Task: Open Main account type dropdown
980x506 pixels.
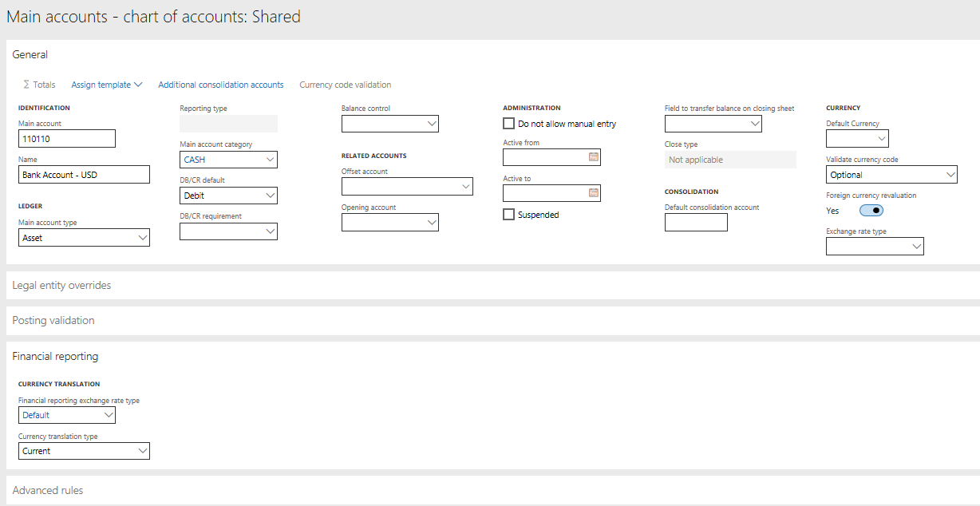Action: 141,238
